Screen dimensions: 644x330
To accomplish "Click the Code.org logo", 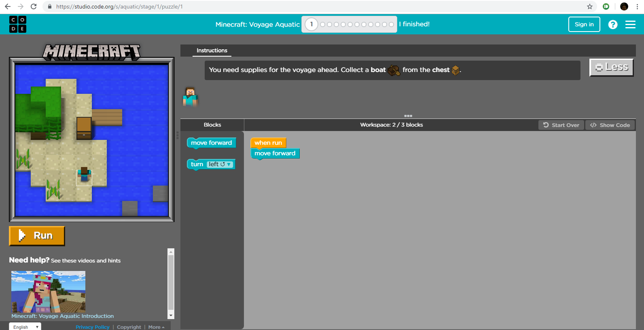I will pyautogui.click(x=18, y=24).
